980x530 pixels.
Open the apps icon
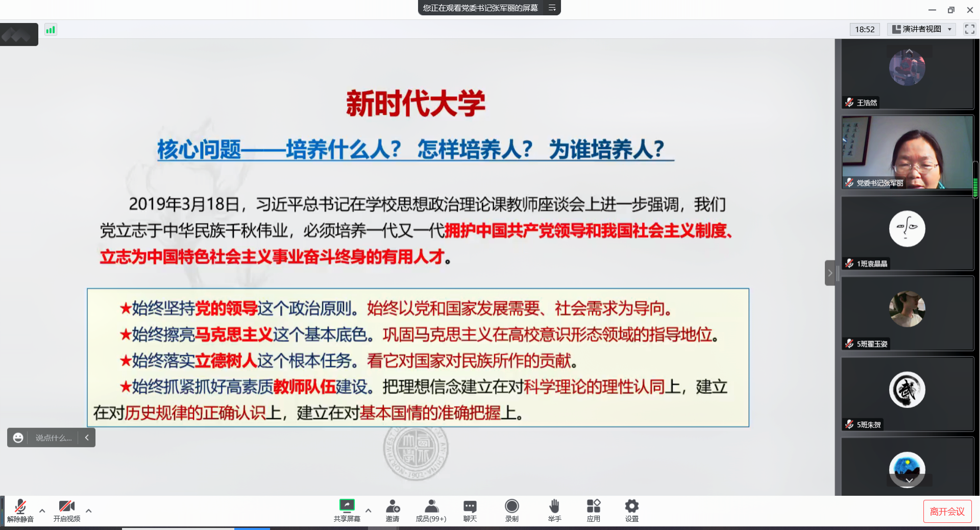pyautogui.click(x=593, y=506)
